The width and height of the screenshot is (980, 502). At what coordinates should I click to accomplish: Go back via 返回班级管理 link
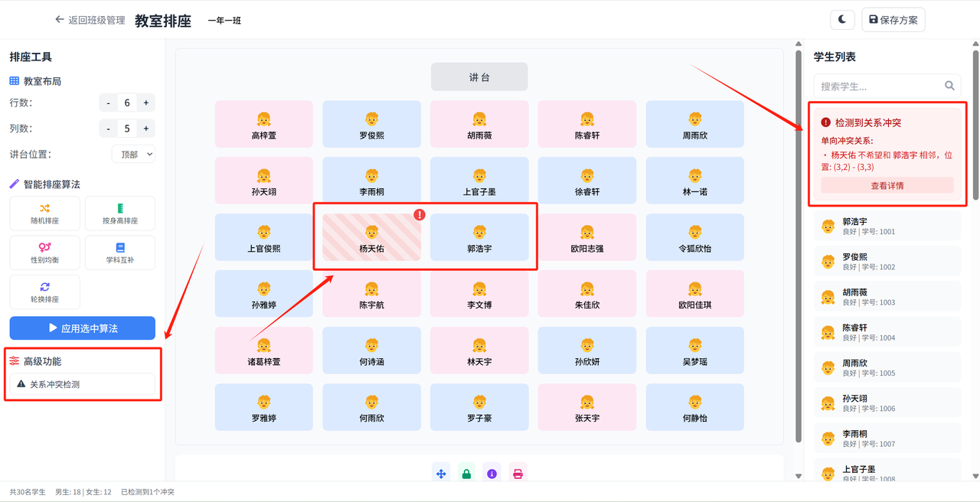click(90, 20)
